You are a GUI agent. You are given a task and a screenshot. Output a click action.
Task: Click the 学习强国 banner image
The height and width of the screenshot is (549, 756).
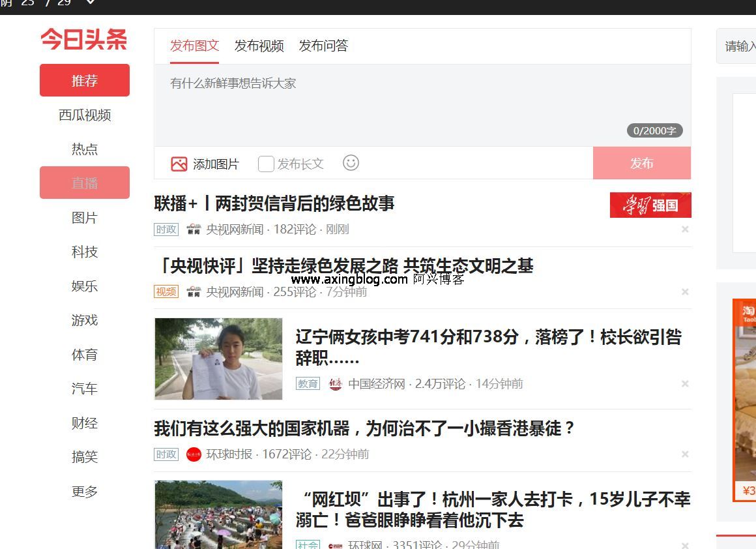[650, 205]
